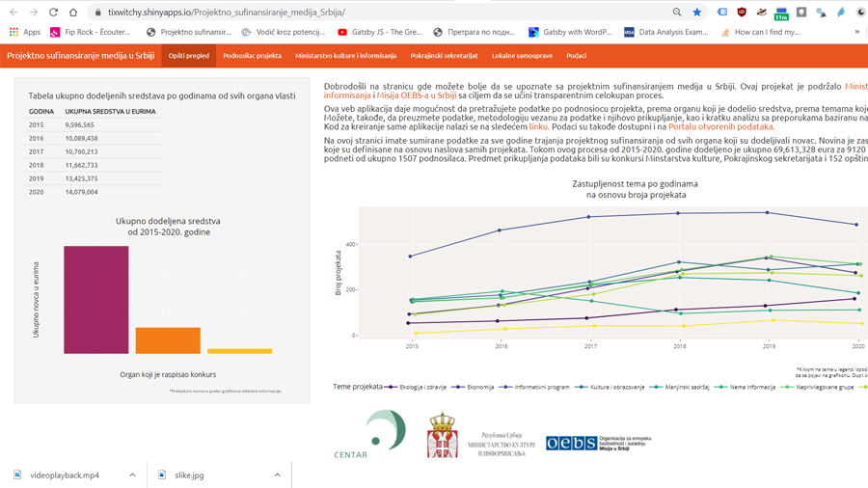The height and width of the screenshot is (488, 868).
Task: Open the YouTube Gatsby JS bookmark
Action: click(380, 32)
